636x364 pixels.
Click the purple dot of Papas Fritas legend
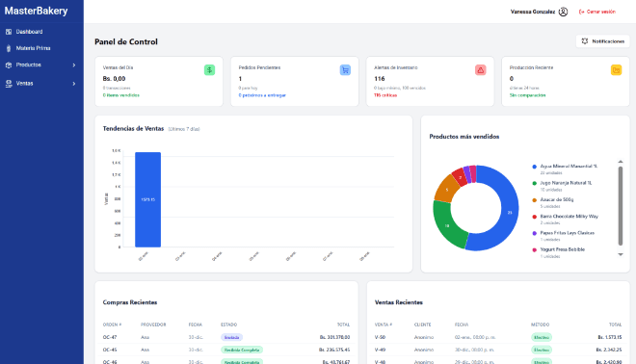pyautogui.click(x=534, y=233)
